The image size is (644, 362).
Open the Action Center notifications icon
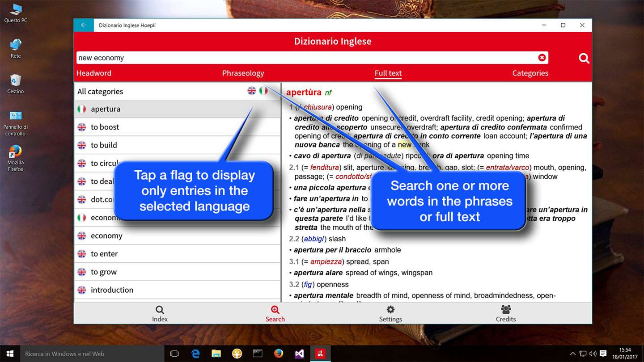point(603,354)
